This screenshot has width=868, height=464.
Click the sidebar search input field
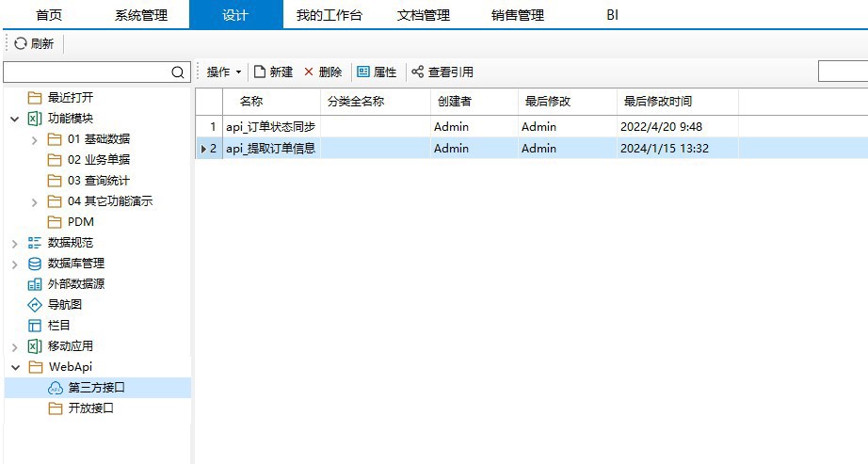pyautogui.click(x=87, y=72)
